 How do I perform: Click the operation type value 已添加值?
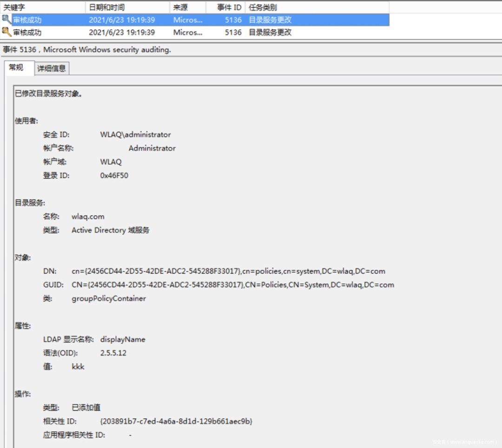[86, 408]
